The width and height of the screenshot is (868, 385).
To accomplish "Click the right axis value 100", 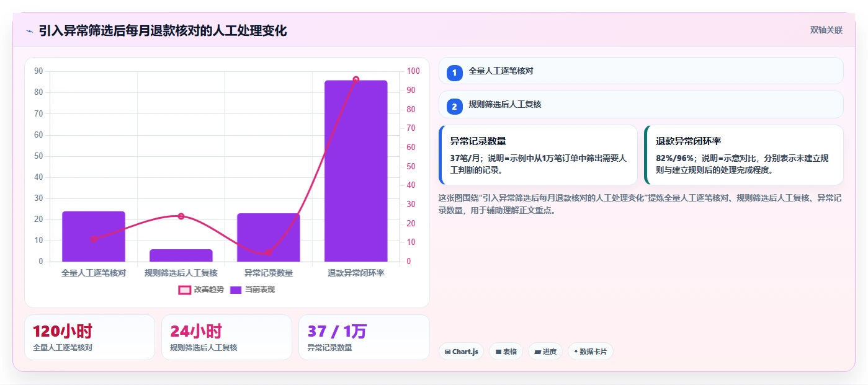I will (414, 71).
